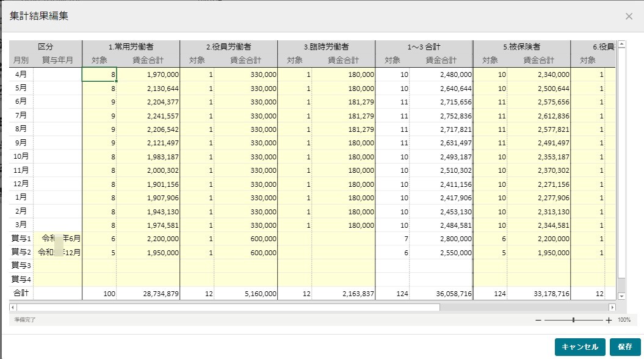Click the zoom in plus icon
Viewport: 644px width, 359px height.
(x=609, y=320)
